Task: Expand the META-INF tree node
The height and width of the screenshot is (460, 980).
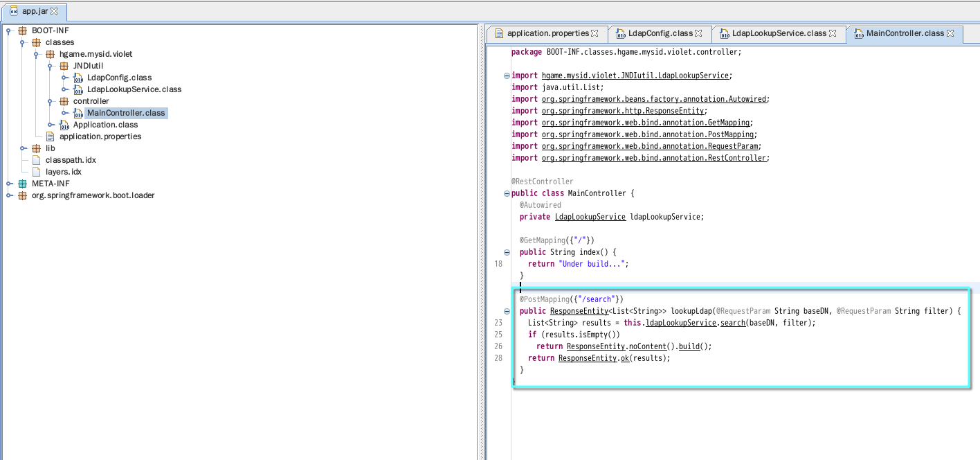Action: pos(10,184)
